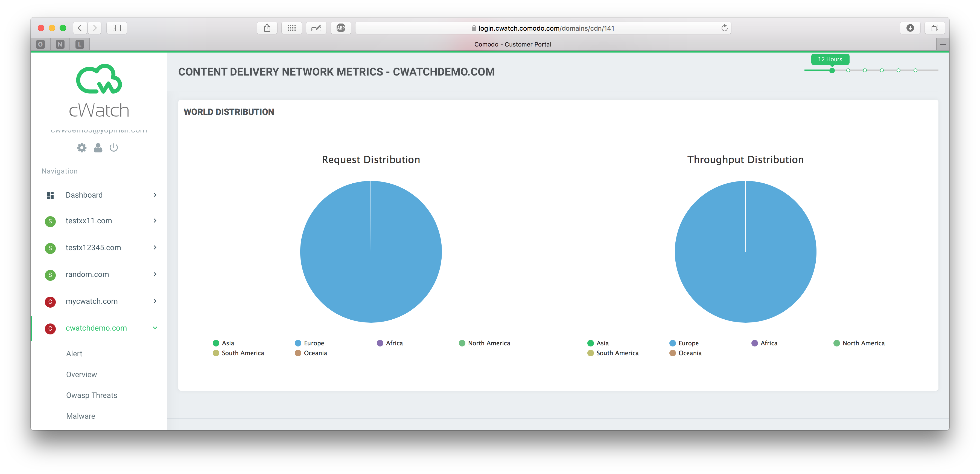
Task: Open the Safari downloads icon
Action: (x=910, y=28)
